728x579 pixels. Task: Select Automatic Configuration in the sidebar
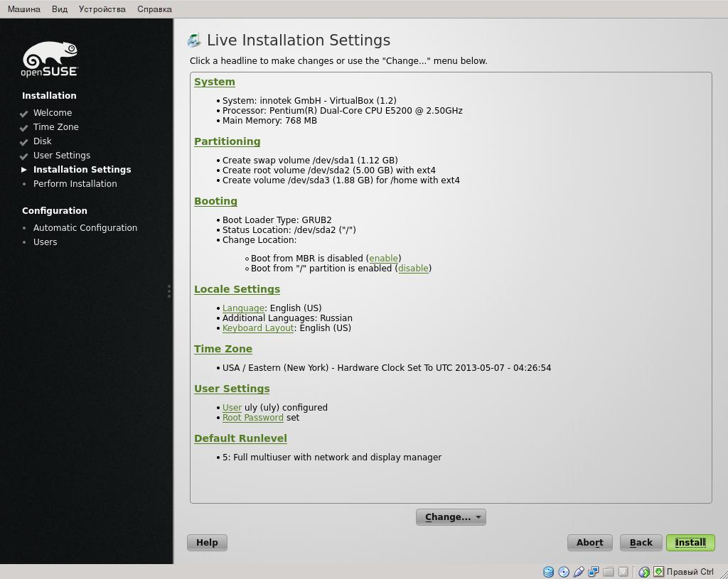pyautogui.click(x=85, y=228)
